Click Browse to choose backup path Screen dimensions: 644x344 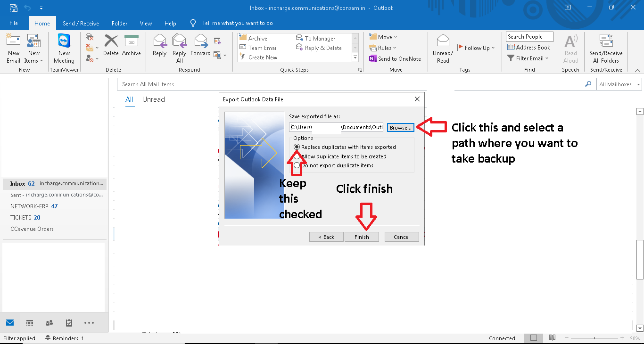(401, 128)
